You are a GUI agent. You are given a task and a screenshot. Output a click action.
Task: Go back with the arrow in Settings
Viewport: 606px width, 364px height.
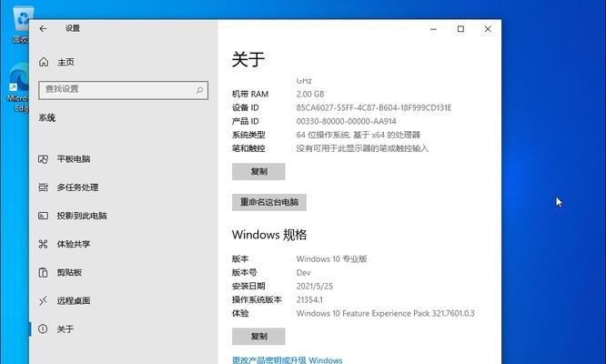coord(43,28)
